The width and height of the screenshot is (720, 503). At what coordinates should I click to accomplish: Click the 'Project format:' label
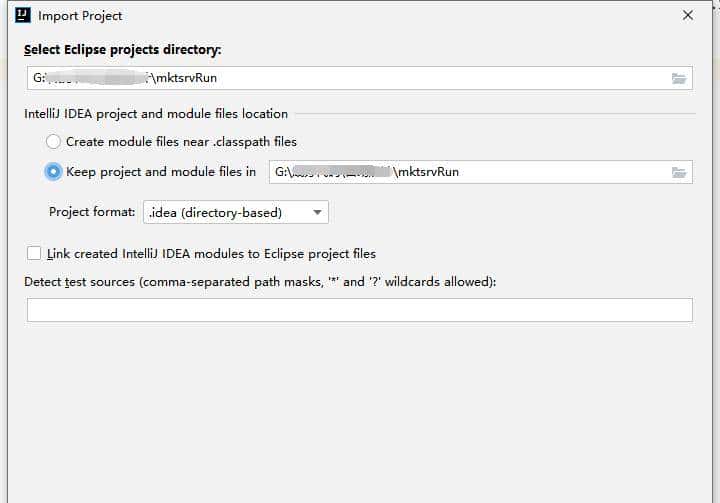coord(92,212)
